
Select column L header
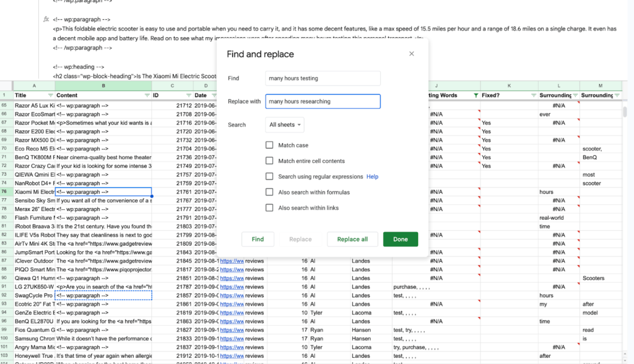pyautogui.click(x=559, y=86)
